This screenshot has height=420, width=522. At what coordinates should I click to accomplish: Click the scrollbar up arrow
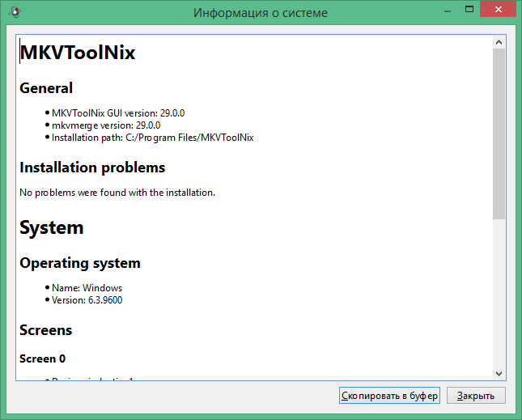[499, 42]
